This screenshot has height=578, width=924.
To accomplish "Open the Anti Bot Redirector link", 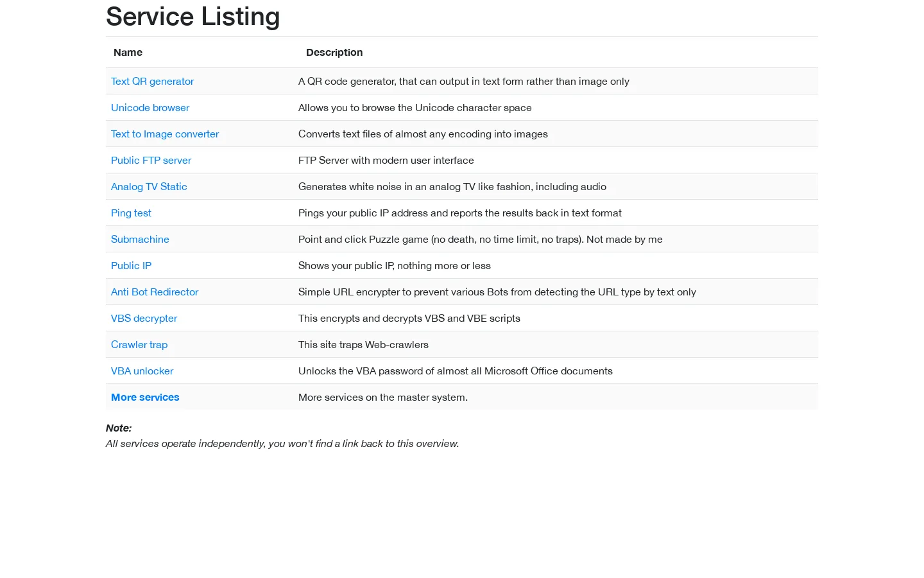I will click(x=155, y=292).
